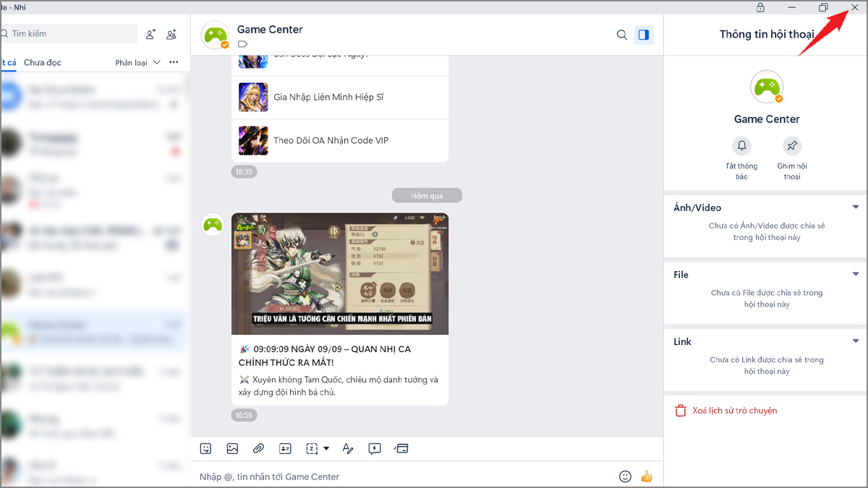Attach a file with the paperclip icon
This screenshot has height=488, width=868.
pyautogui.click(x=258, y=449)
